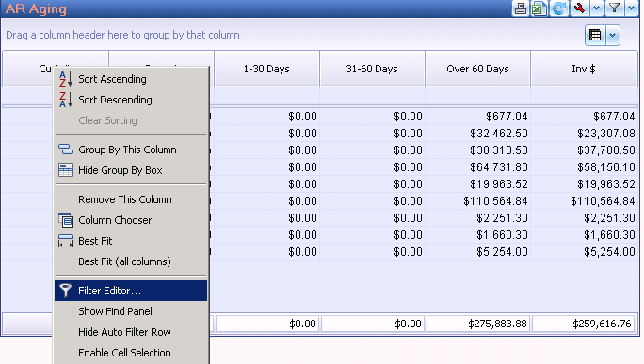Viewport: 644px width, 364px height.
Task: Select Show Find Panel
Action: pos(131,311)
